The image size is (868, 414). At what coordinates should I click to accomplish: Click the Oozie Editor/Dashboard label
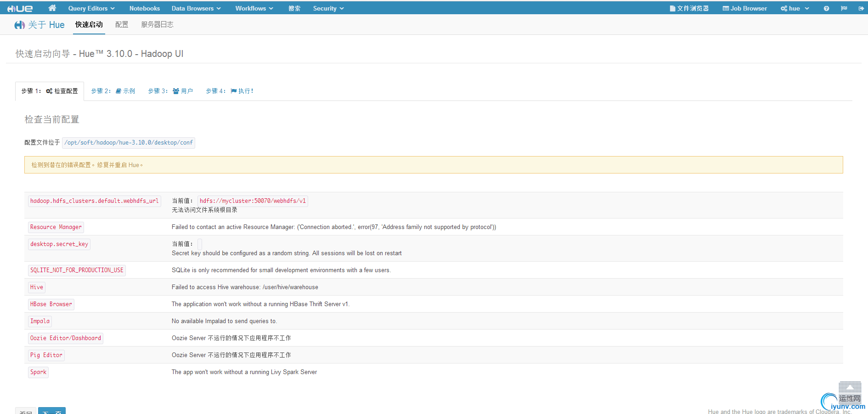coord(66,338)
